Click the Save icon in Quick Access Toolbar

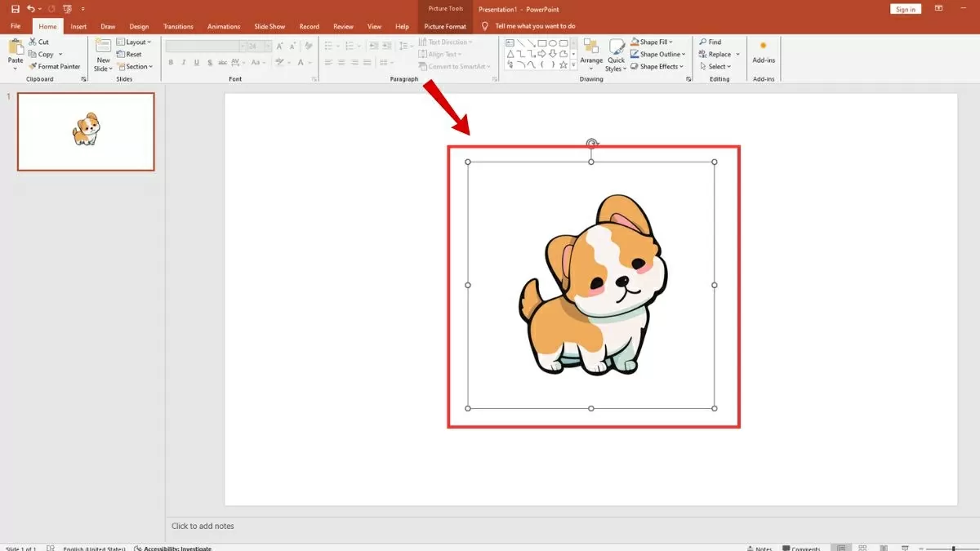click(15, 9)
